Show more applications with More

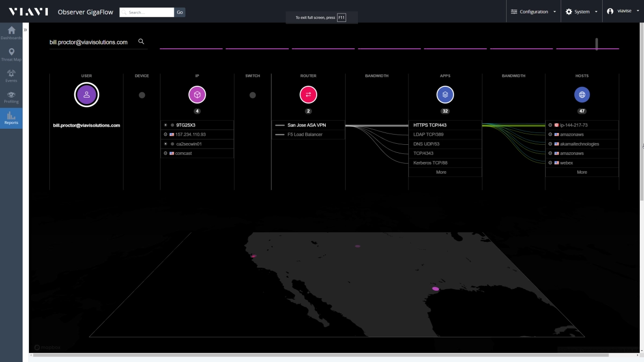[441, 172]
